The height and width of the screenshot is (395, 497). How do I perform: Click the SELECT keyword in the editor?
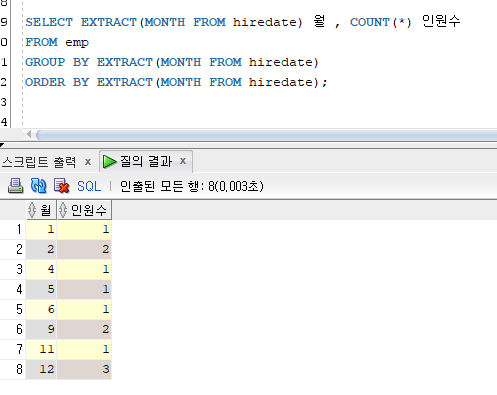[49, 22]
